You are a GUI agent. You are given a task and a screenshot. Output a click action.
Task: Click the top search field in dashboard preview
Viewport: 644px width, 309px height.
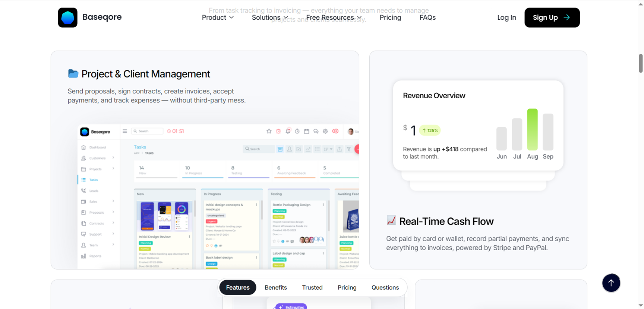[x=147, y=131]
